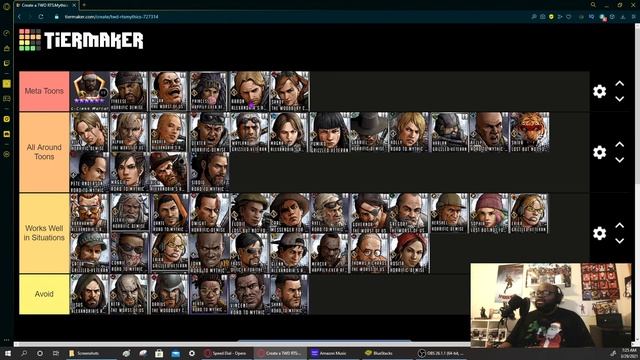Click the TierMaker logo
Image resolution: width=640 pixels, height=360 pixels.
point(81,40)
